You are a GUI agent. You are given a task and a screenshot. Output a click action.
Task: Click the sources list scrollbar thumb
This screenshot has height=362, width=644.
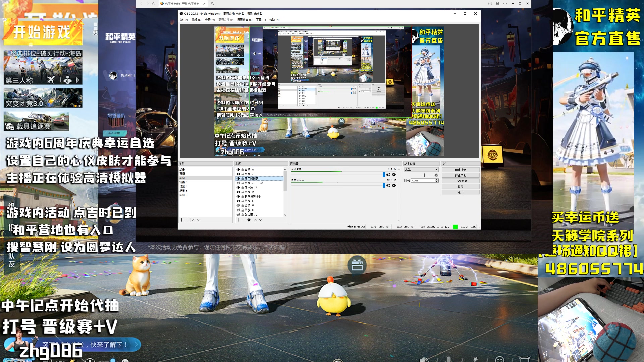point(285,181)
